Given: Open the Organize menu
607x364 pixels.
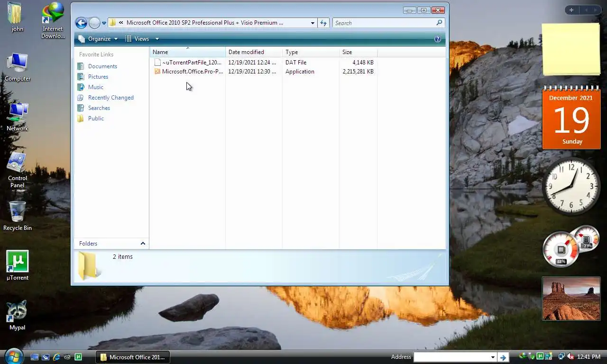Looking at the screenshot, I should coord(98,39).
